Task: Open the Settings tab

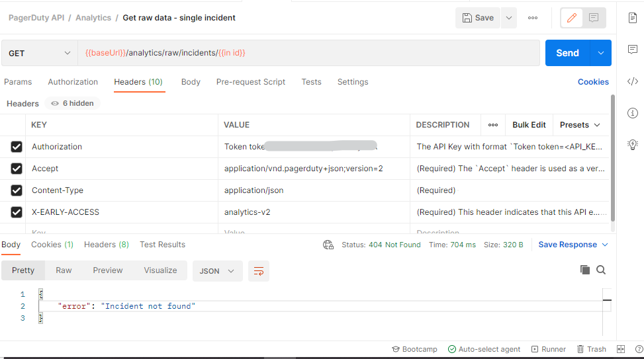Action: pos(353,82)
